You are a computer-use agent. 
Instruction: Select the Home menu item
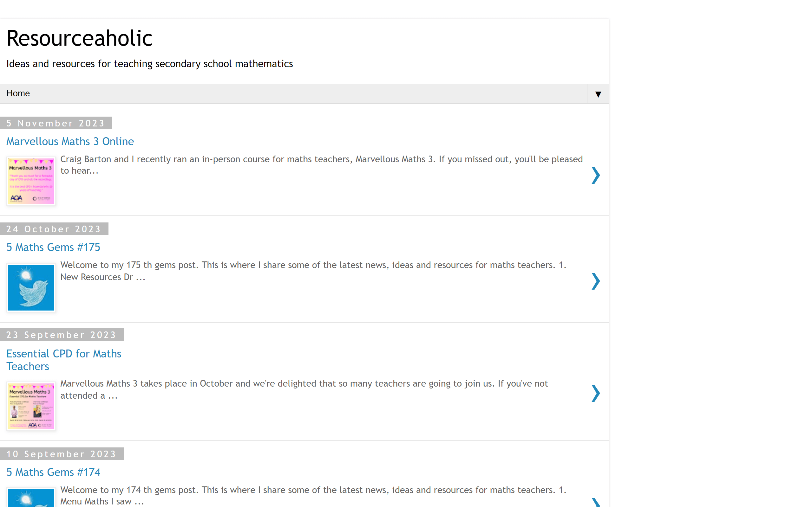pos(18,93)
